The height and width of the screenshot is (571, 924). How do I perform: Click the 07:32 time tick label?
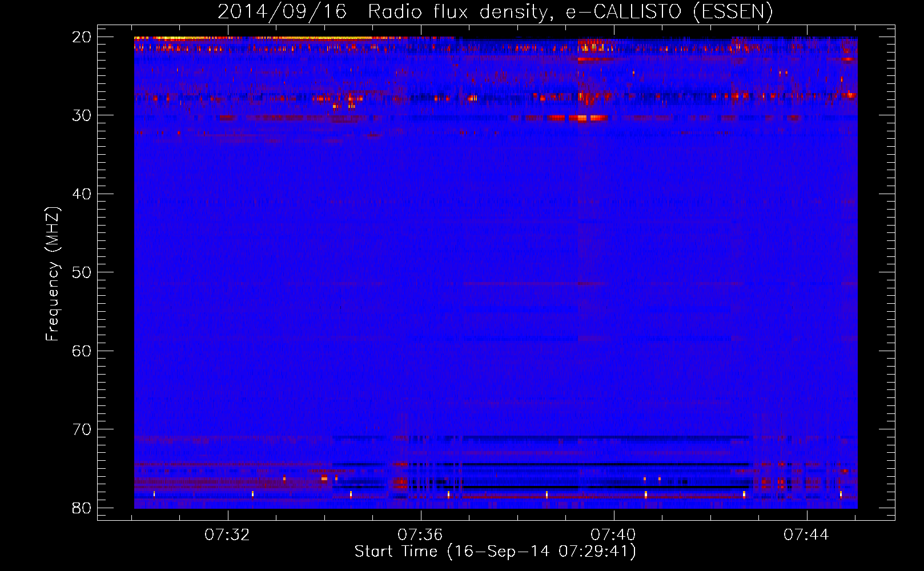tap(227, 535)
